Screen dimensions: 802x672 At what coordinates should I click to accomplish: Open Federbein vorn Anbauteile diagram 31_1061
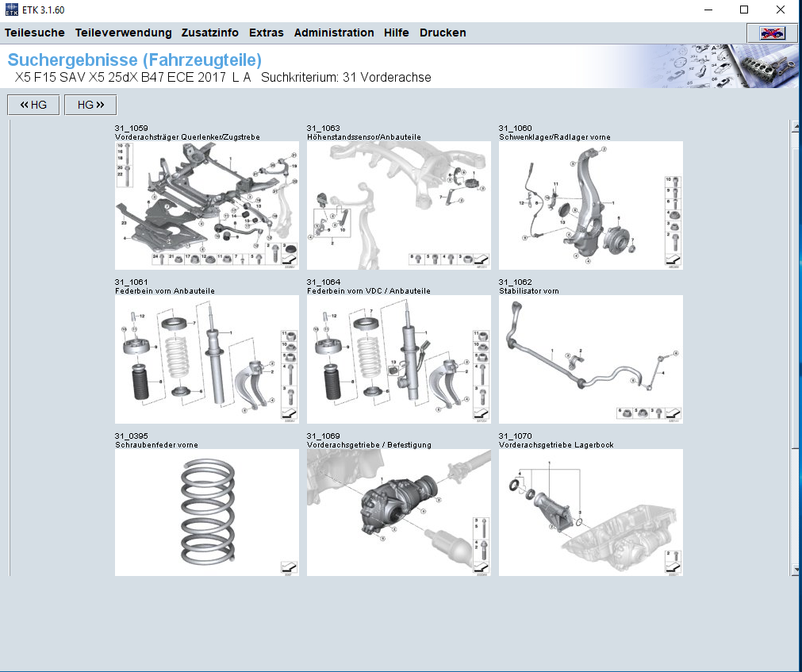click(206, 359)
